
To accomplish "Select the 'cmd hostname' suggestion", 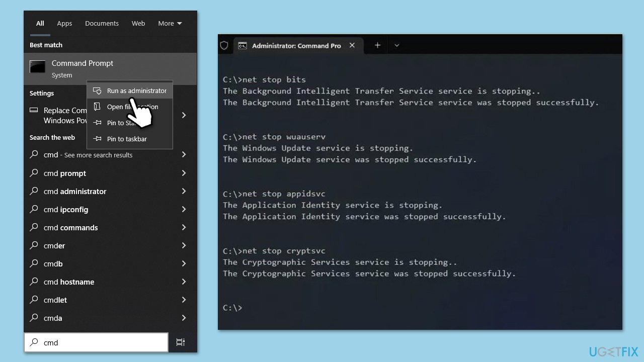I will 98,282.
